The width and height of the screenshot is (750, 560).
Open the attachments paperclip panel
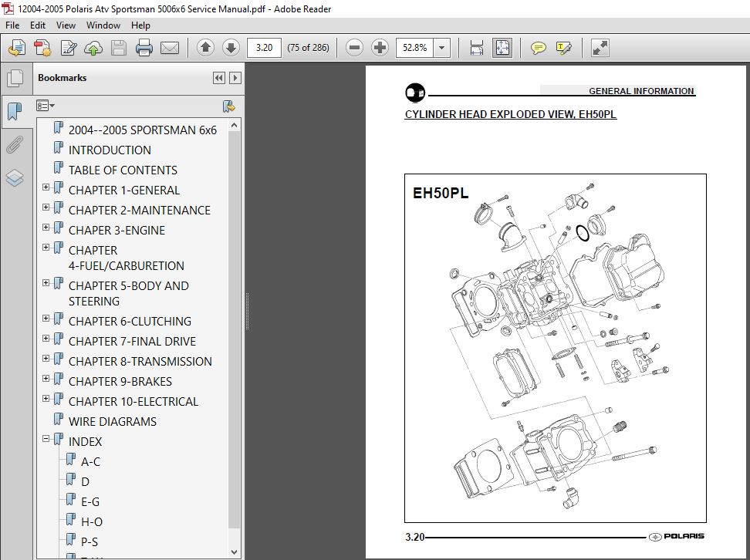coord(15,145)
